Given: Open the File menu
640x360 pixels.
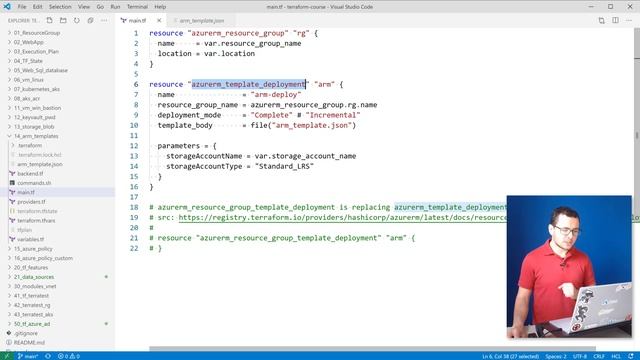Looking at the screenshot, I should pyautogui.click(x=22, y=7).
